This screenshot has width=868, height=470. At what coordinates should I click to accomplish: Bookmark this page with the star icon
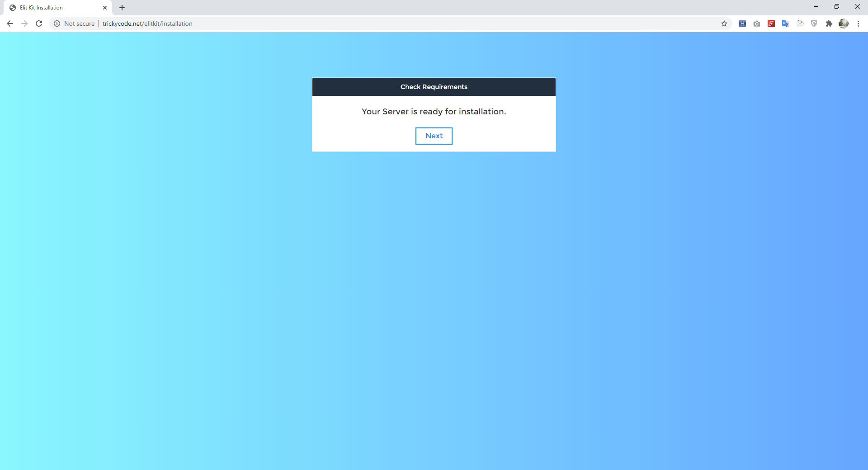pos(724,23)
